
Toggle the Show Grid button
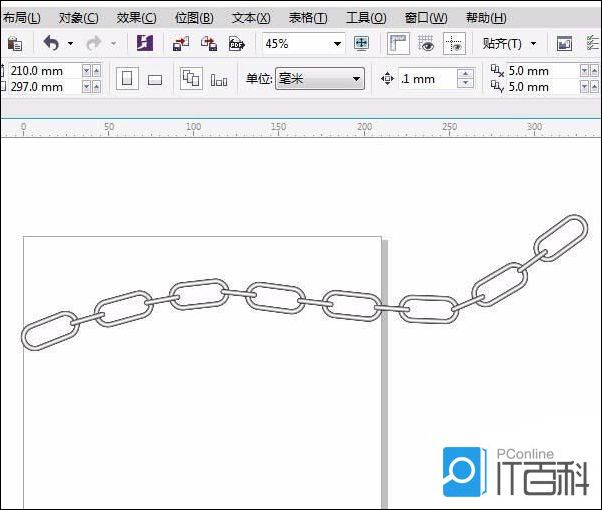[x=426, y=44]
